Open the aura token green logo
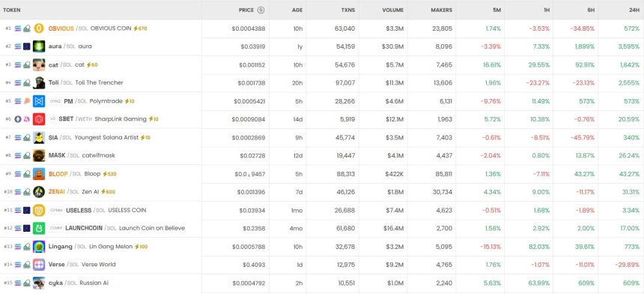This screenshot has height=294, width=644. [x=39, y=46]
